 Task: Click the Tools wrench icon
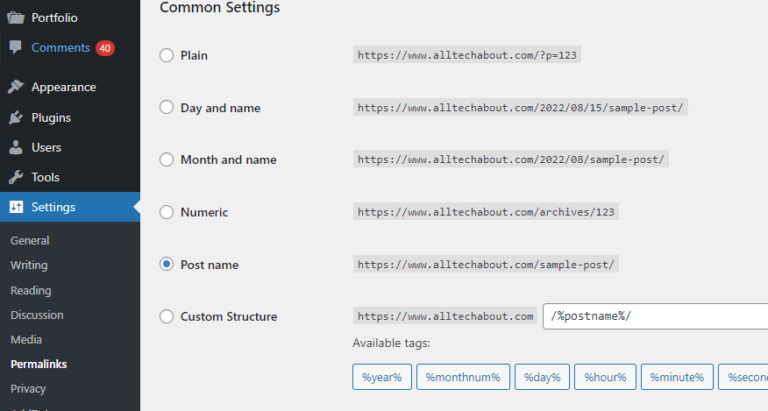[x=16, y=177]
